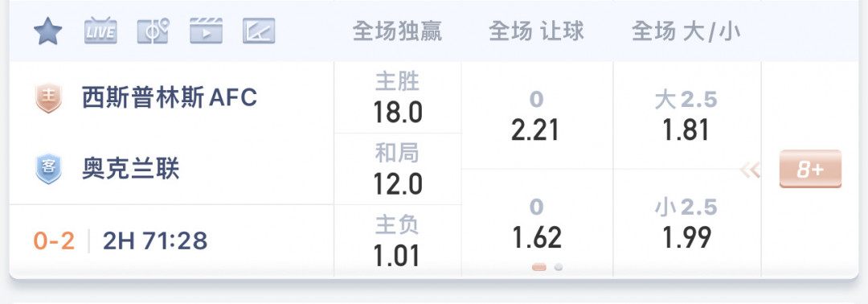Select draw odds 12.0
The width and height of the screenshot is (868, 304).
(x=398, y=170)
